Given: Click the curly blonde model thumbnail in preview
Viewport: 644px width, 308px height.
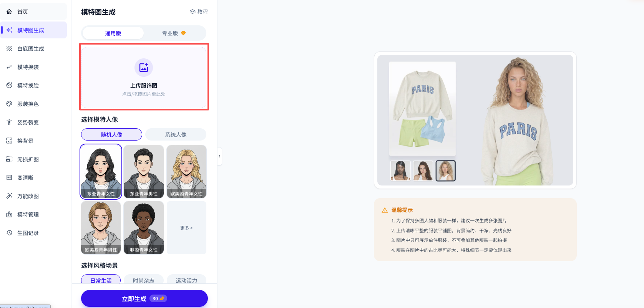Looking at the screenshot, I should tap(446, 171).
